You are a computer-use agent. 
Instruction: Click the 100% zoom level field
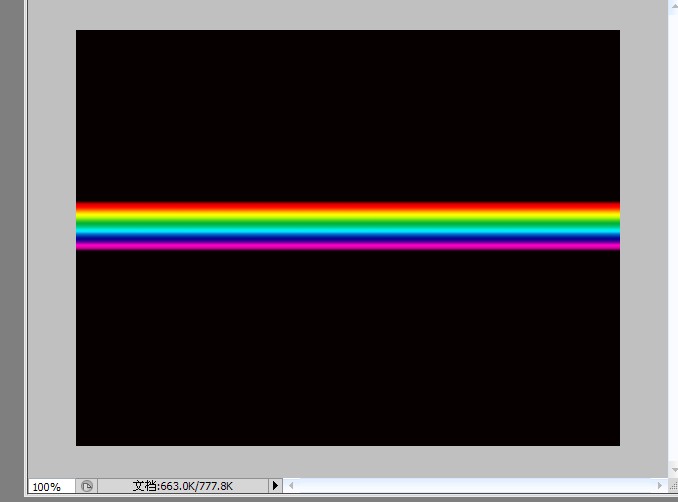coord(52,486)
